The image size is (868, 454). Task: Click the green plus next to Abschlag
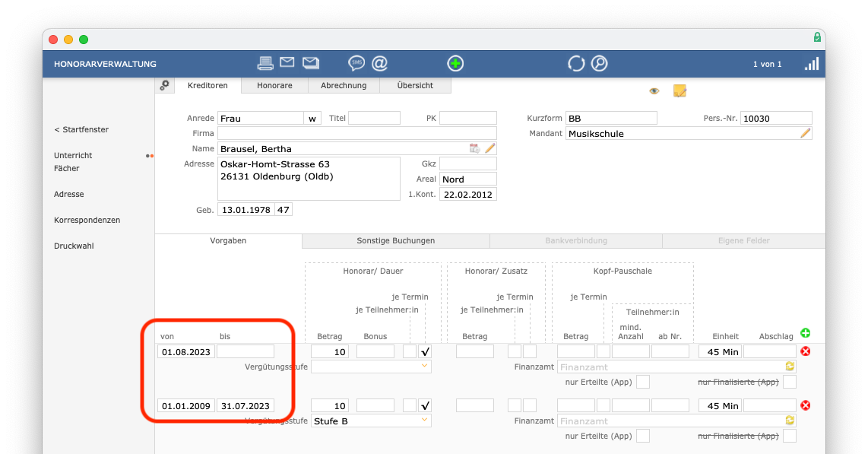(806, 333)
